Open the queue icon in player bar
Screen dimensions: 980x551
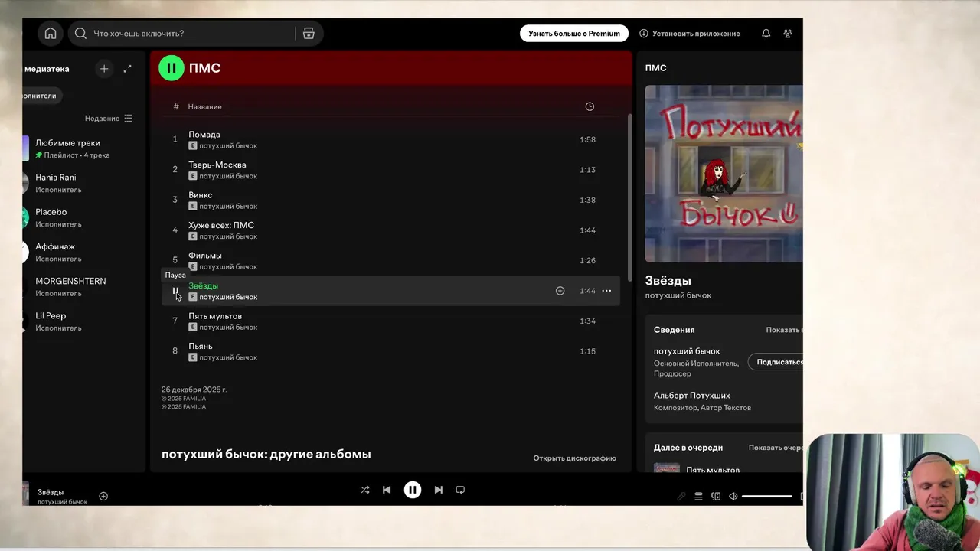698,496
